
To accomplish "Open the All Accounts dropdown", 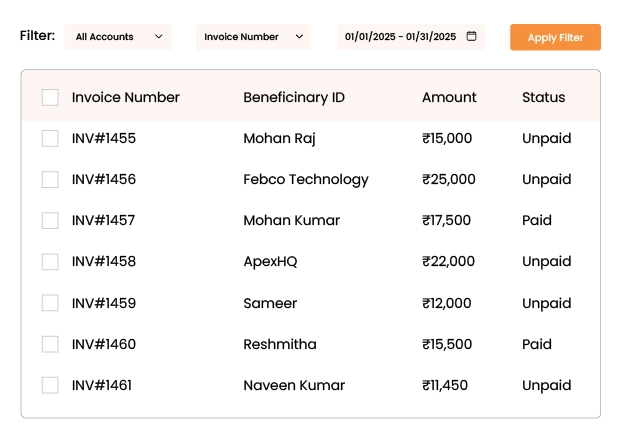I will [118, 37].
